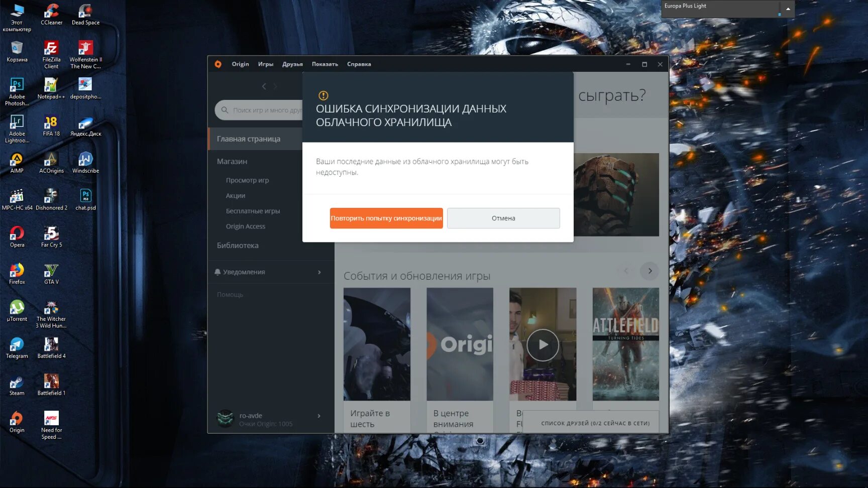Select the Need for Speed desktop icon
Screen dimensions: 868x488
click(51, 426)
